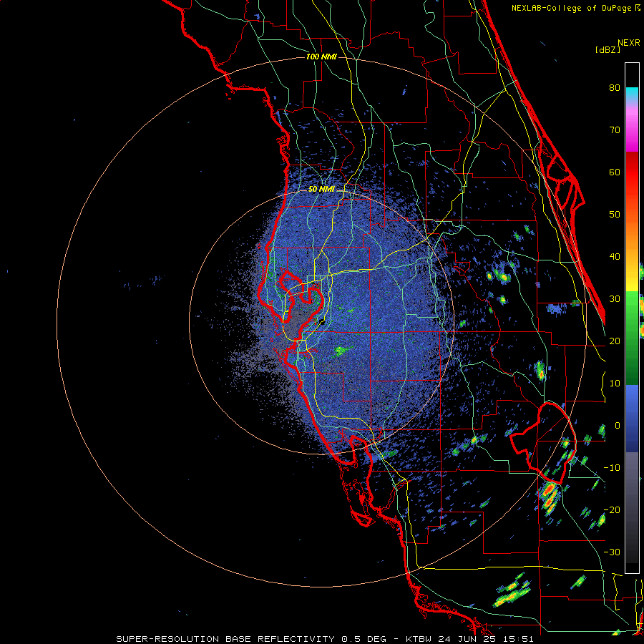The width and height of the screenshot is (644, 644).
Task: Click the -20 value on dBZ scale
Action: [x=612, y=510]
